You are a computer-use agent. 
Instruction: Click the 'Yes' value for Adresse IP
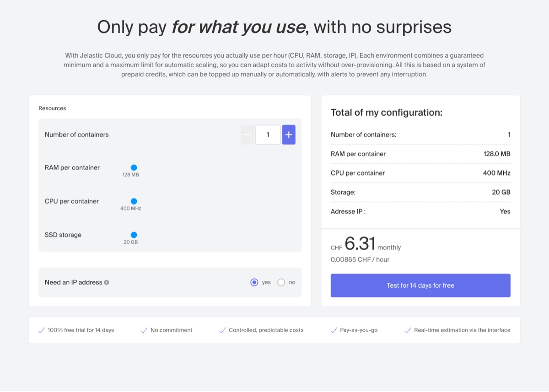505,211
